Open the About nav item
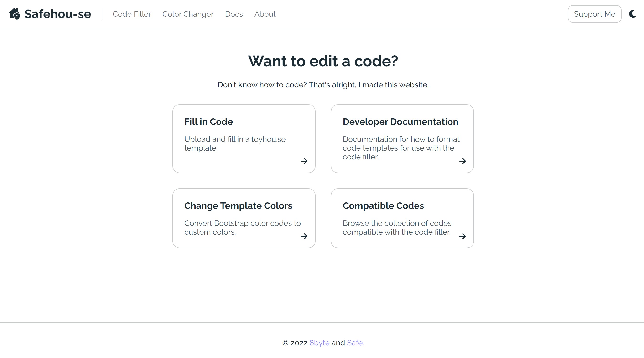 click(x=265, y=14)
